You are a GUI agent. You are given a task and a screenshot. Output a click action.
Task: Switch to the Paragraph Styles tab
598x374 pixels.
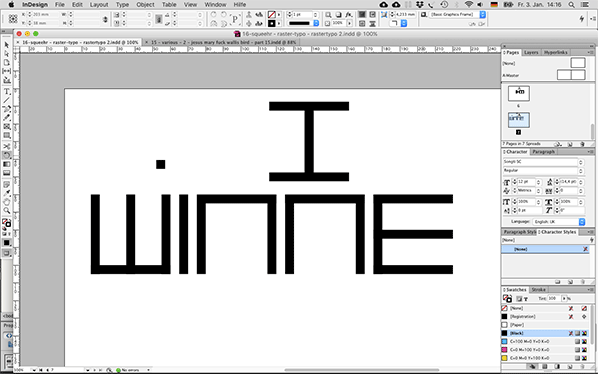tap(519, 232)
